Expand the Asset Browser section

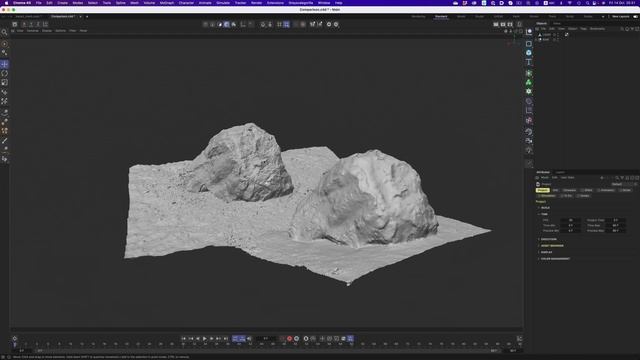[x=551, y=246]
